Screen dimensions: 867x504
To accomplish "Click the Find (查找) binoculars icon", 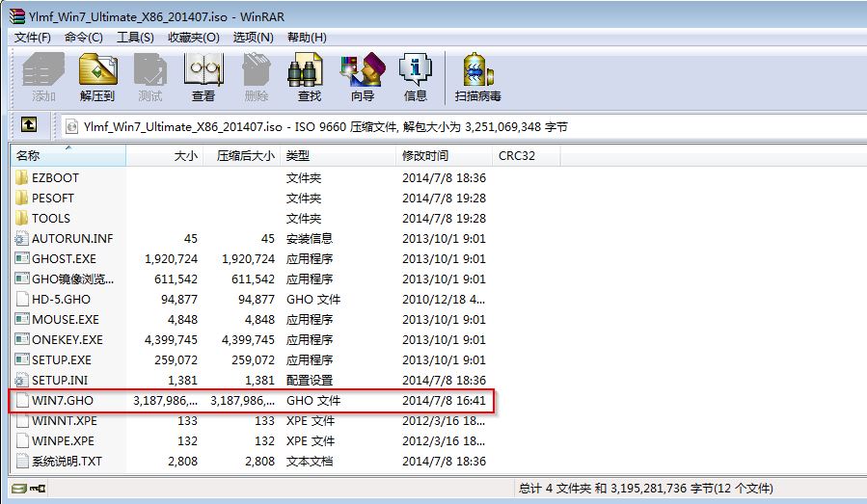I will [x=305, y=69].
